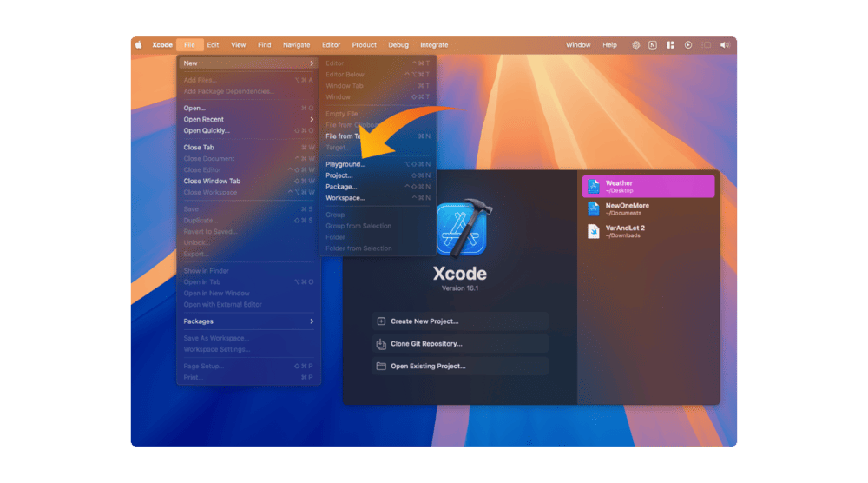Screen dimensions: 868x483
Task: Click the faint display menu bar icon
Action: pos(706,45)
